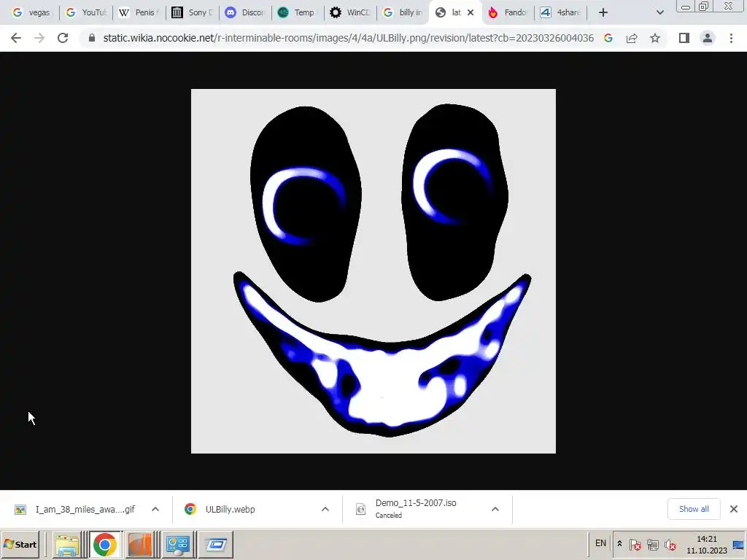
Task: Open the control panel taskbar icon
Action: tap(178, 544)
